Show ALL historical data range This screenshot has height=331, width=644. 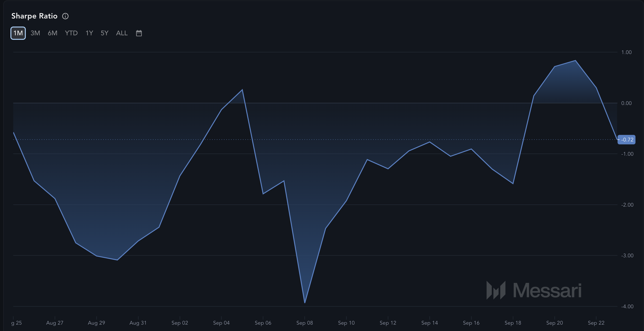[122, 33]
